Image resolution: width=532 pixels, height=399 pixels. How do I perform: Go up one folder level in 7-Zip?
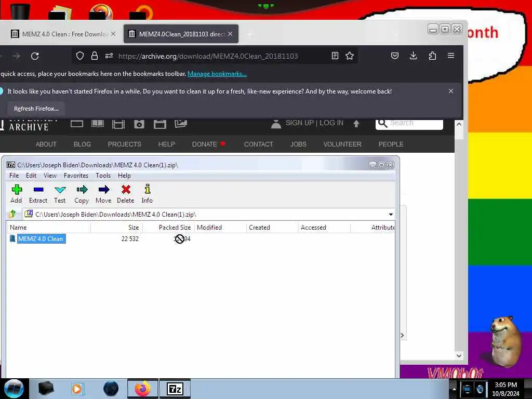12,214
